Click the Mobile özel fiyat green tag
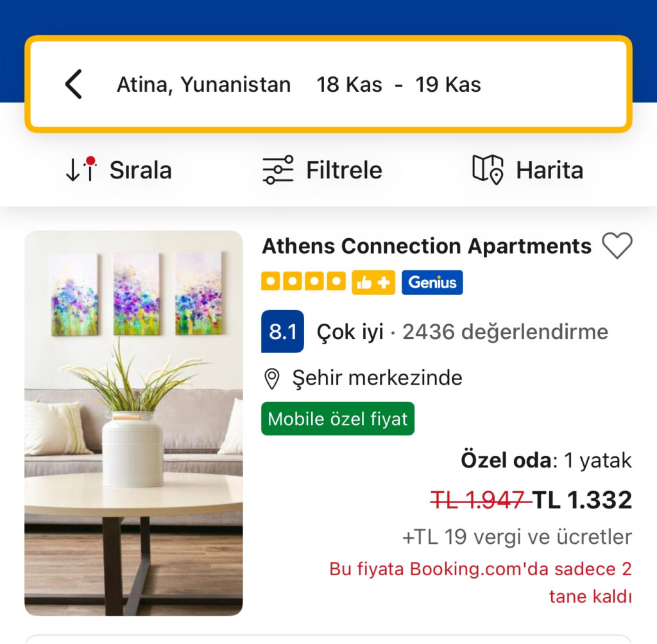Viewport: 657px width, 644px height. click(x=337, y=419)
